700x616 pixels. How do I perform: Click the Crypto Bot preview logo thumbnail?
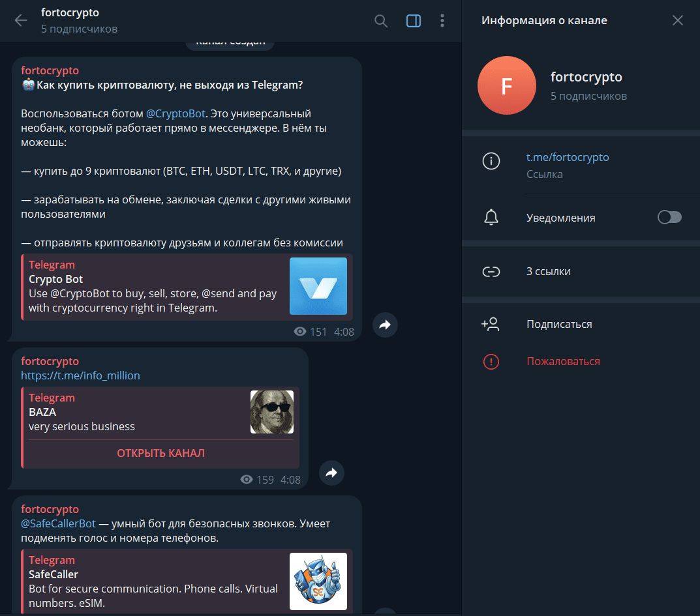tap(318, 286)
